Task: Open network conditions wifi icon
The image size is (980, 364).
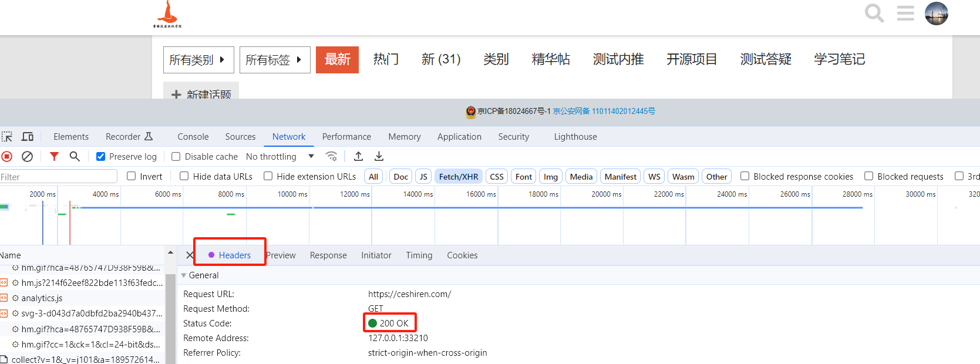Action: [x=332, y=156]
